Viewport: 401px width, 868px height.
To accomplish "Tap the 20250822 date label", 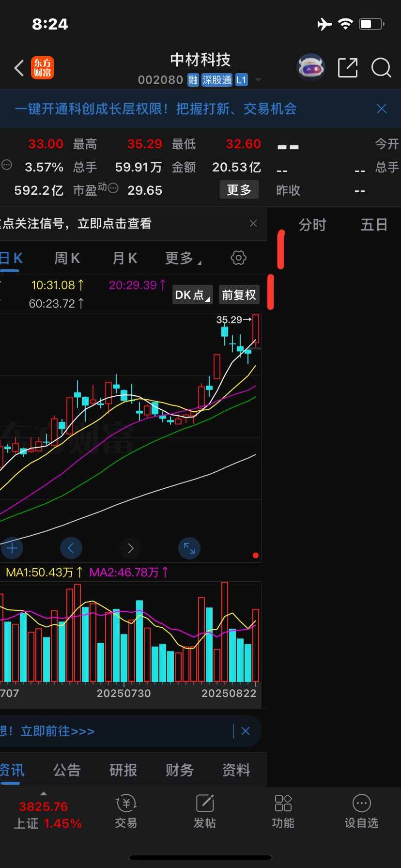I will (x=229, y=693).
